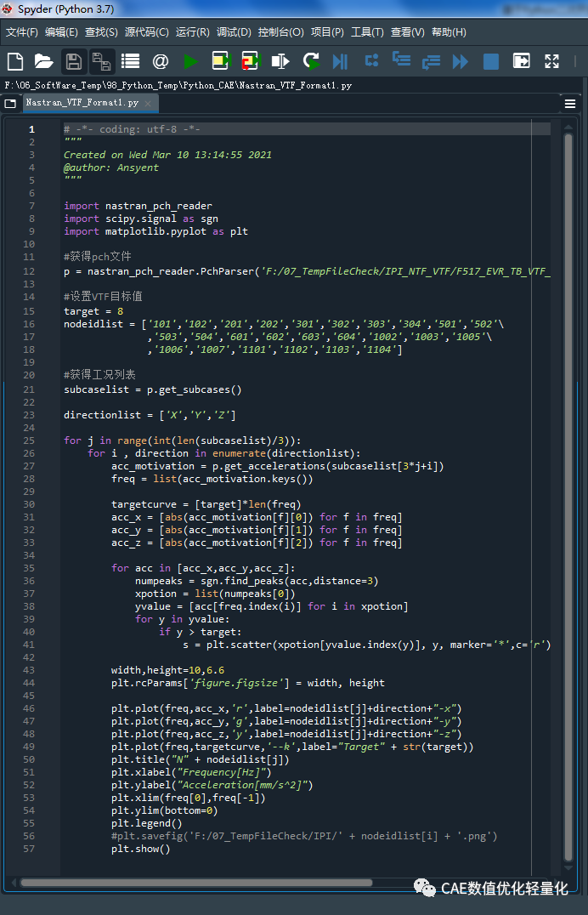The height and width of the screenshot is (915, 588).
Task: Select the Nastran_VTF_Format1.py tab
Action: tap(82, 103)
